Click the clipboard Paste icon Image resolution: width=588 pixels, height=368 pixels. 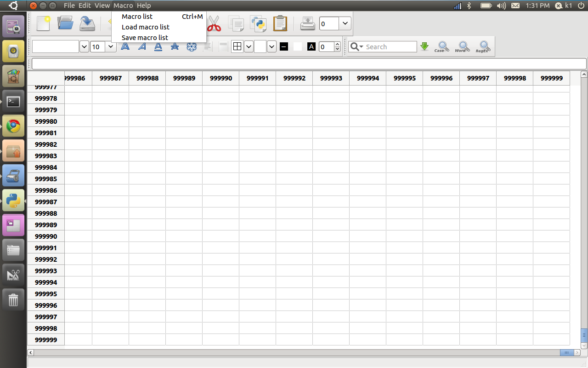pyautogui.click(x=280, y=23)
